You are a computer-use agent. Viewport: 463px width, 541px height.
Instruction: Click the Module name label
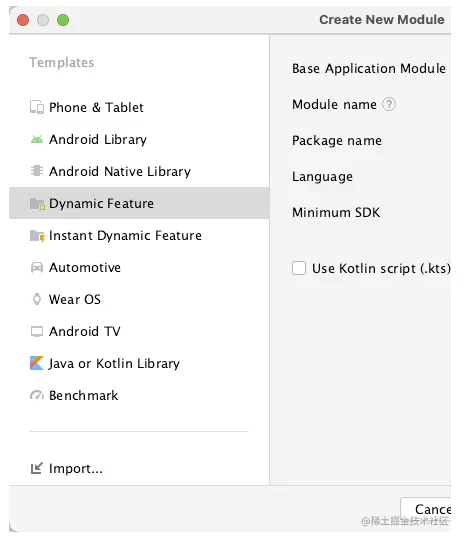tap(334, 104)
